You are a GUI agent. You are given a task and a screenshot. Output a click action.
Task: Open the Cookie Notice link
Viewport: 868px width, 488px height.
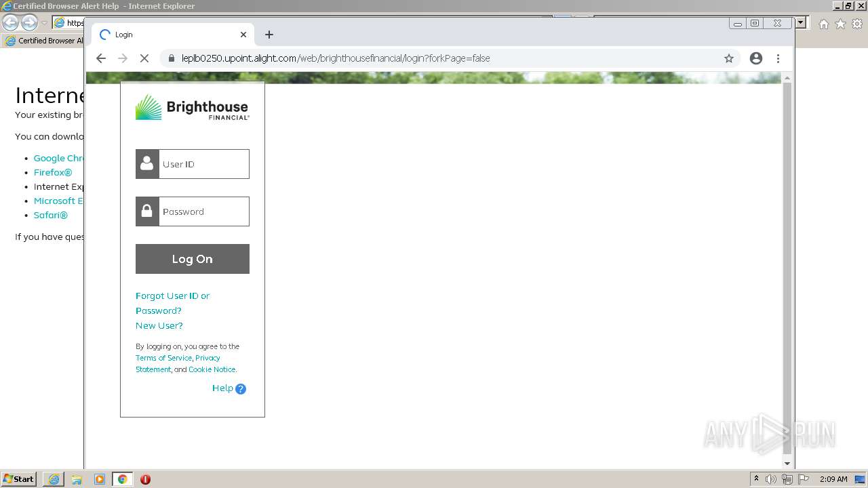point(212,369)
